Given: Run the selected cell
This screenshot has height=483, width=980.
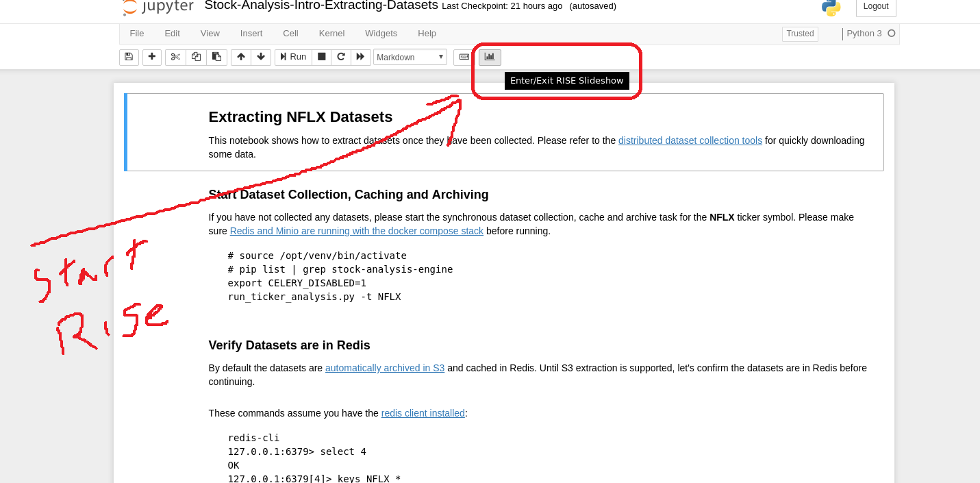Looking at the screenshot, I should (x=293, y=57).
